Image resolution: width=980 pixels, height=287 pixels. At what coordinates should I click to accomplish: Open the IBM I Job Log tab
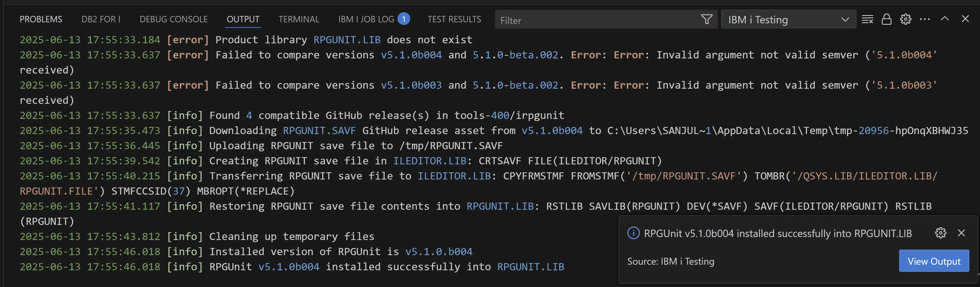coord(366,19)
